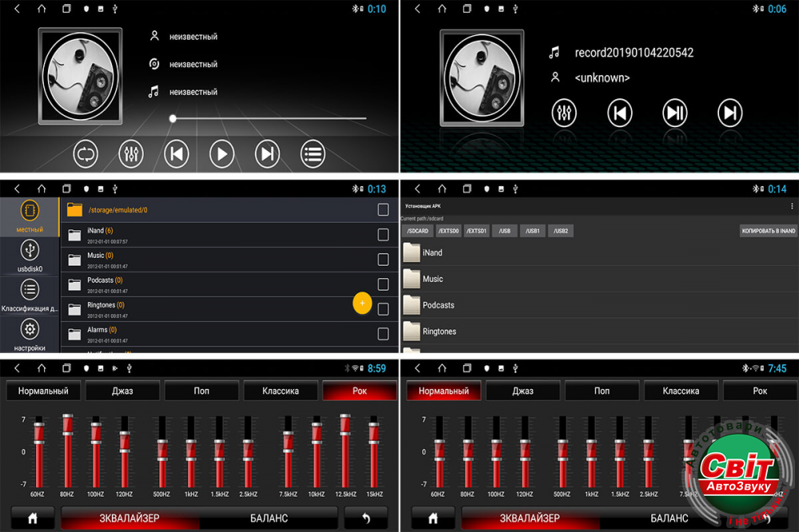Image resolution: width=799 pixels, height=532 pixels.
Task: Open equalizer icon beside the record20190104220542 track controls
Action: pyautogui.click(x=564, y=113)
